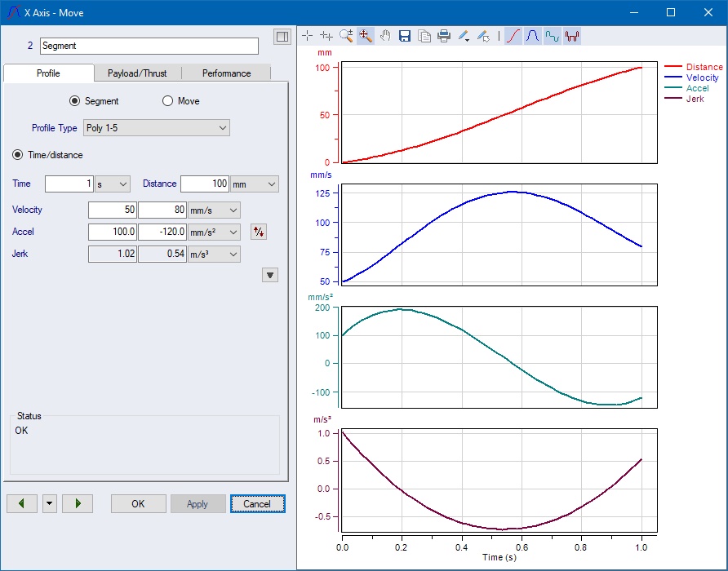Open the Profile Type dropdown

tap(156, 128)
